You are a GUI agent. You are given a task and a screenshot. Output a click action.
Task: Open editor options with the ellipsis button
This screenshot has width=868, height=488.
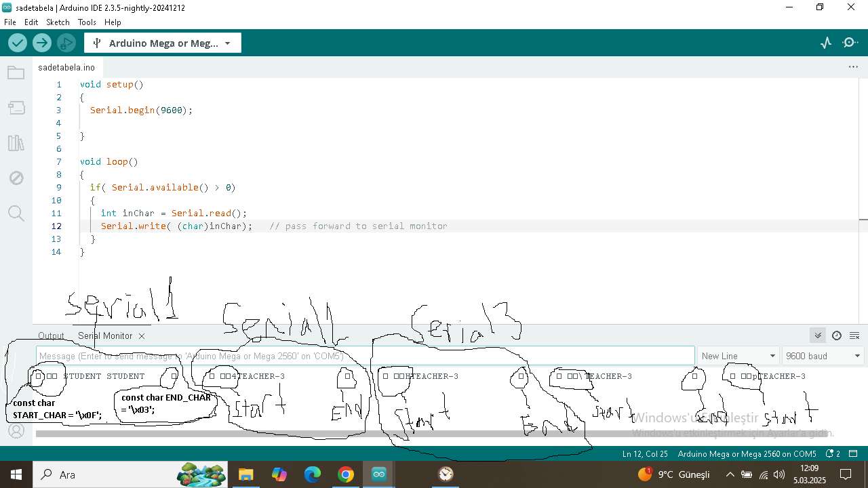point(853,66)
